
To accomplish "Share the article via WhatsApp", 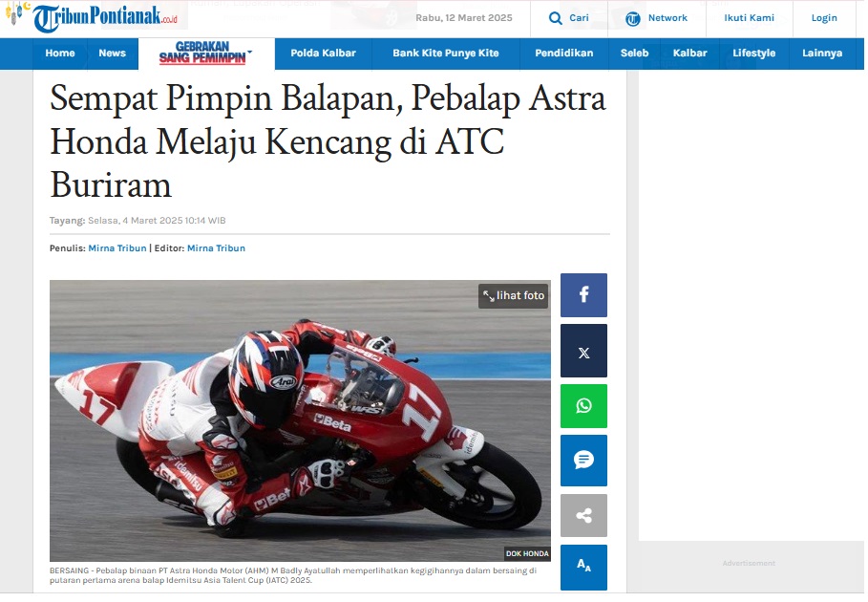I will coord(583,406).
